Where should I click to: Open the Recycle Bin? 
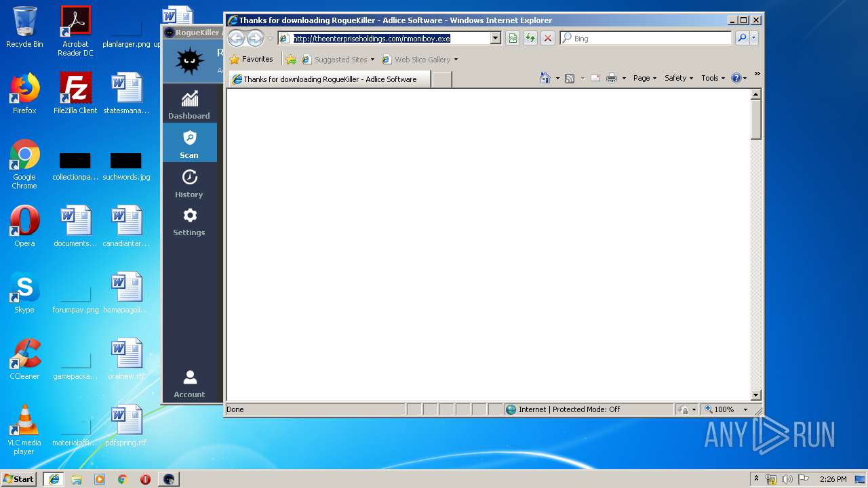[x=24, y=27]
